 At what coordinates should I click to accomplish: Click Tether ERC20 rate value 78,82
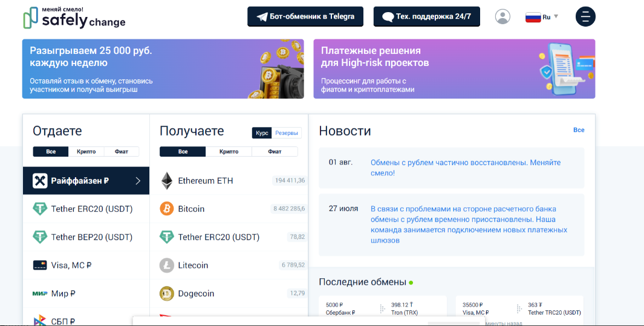297,237
